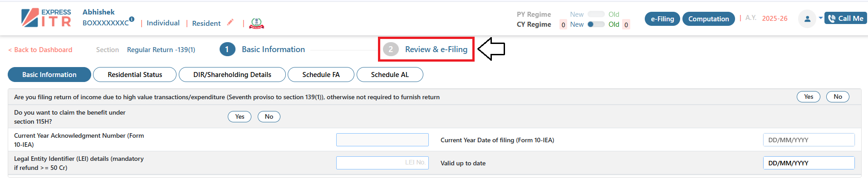Expand the profile dropdown arrow
The image size is (868, 193).
(x=820, y=19)
